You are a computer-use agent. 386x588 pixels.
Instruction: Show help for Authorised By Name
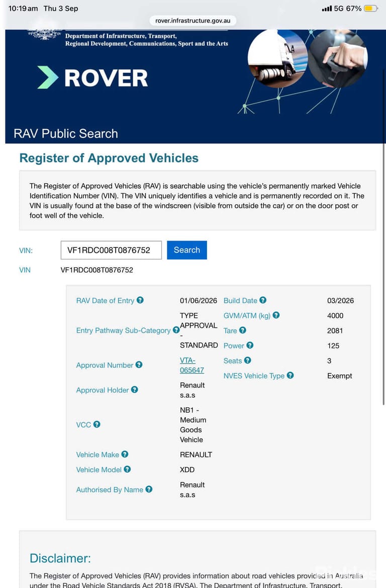point(149,489)
